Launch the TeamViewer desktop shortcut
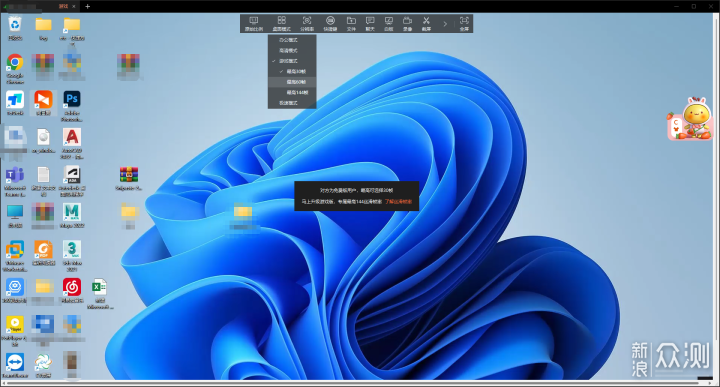This screenshot has height=387, width=720. (15, 366)
